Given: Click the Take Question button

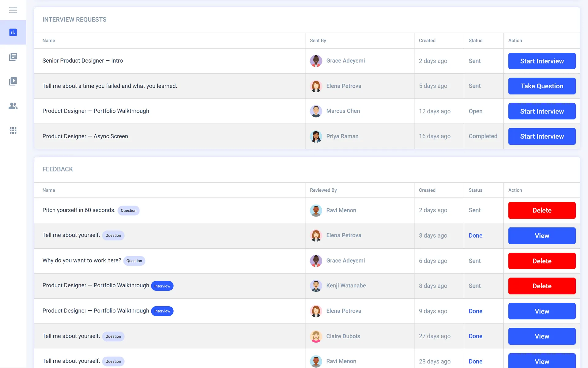Looking at the screenshot, I should click(542, 86).
